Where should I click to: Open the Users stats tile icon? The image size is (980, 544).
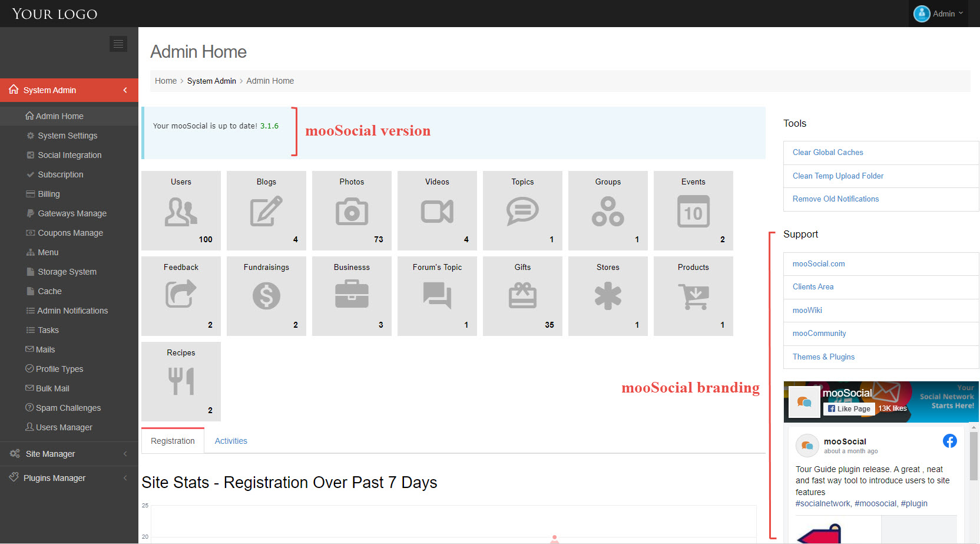(181, 212)
